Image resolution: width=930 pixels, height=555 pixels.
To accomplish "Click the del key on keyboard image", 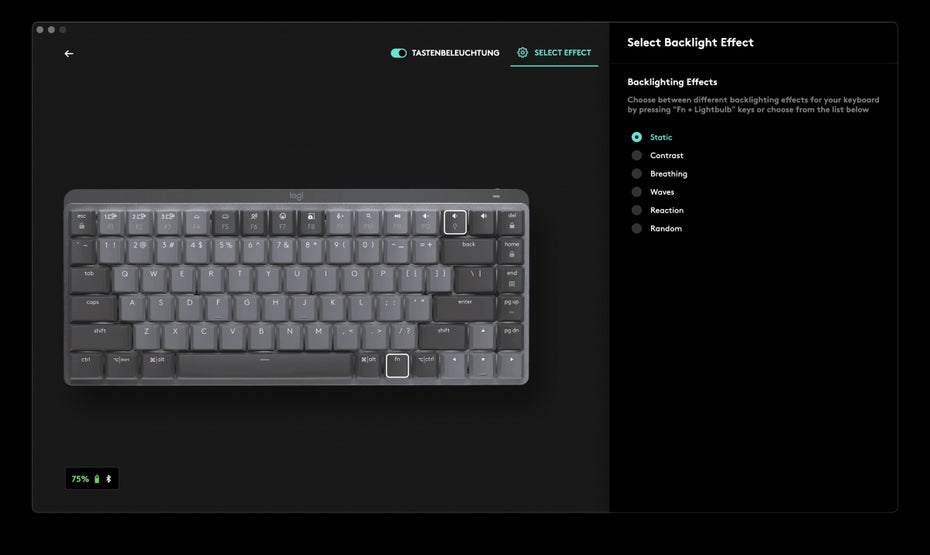I will (x=511, y=222).
